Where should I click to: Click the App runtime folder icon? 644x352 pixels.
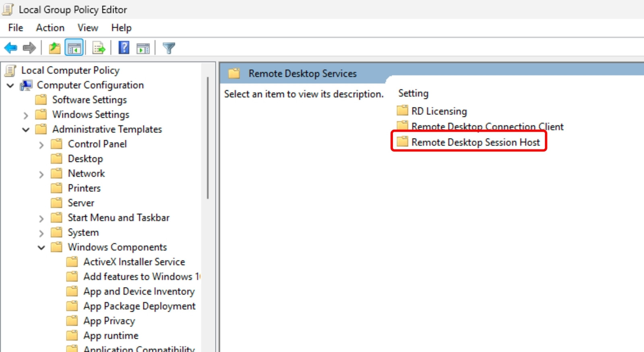tap(72, 335)
